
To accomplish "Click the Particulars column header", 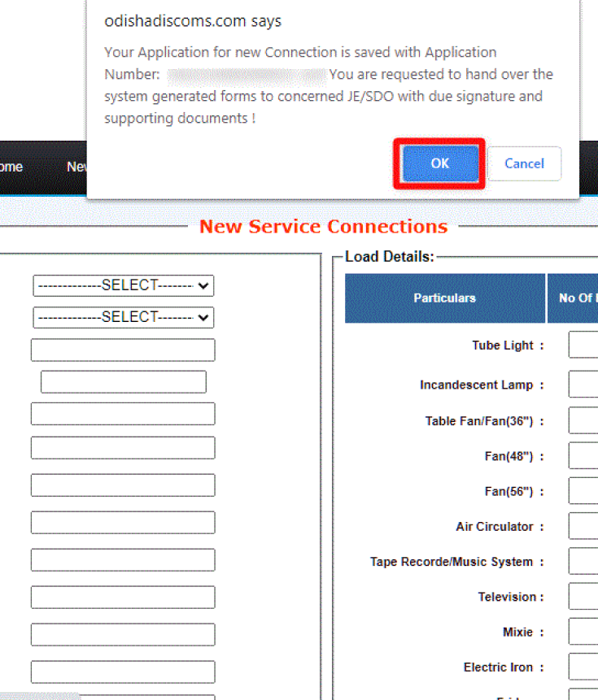I will point(444,298).
